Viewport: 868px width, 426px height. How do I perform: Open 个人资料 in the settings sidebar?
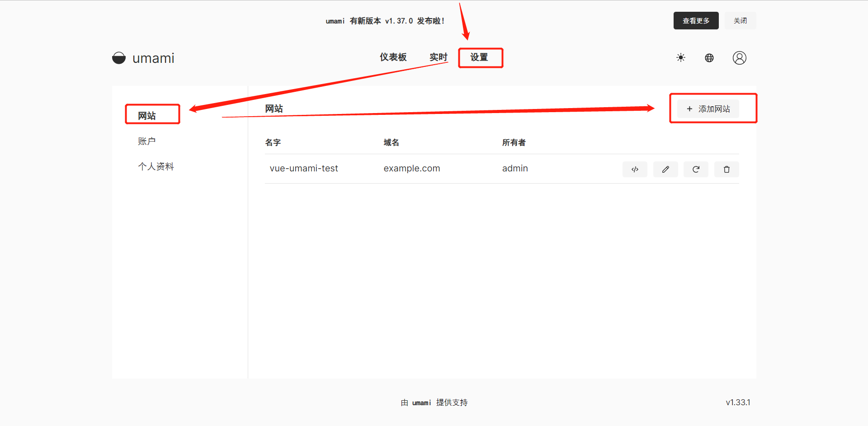pyautogui.click(x=156, y=166)
